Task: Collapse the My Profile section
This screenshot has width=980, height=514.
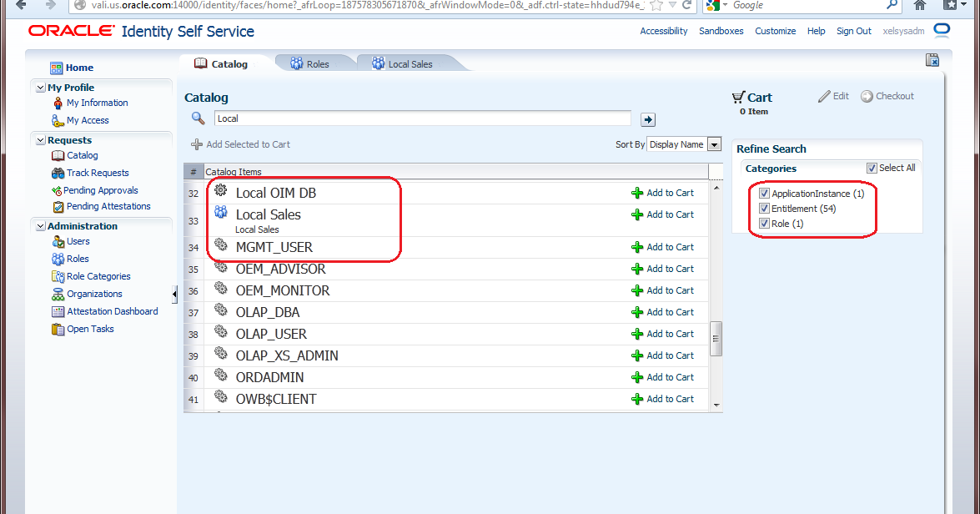Action: point(40,87)
